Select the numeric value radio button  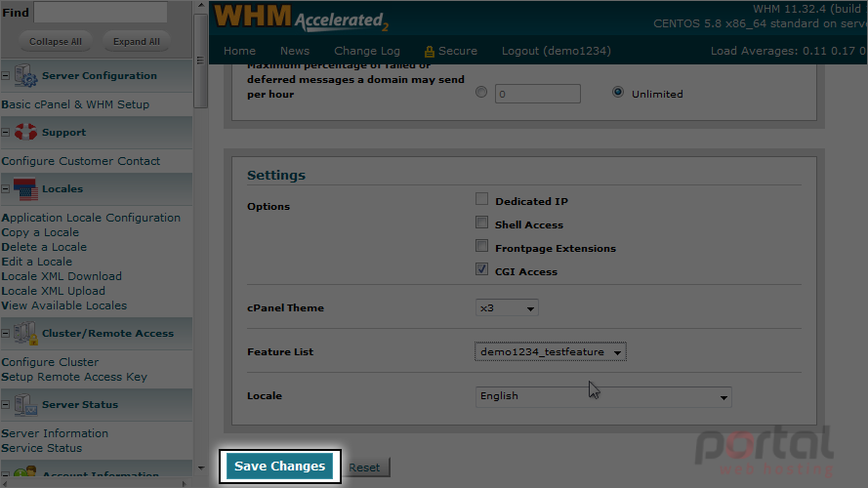coord(481,92)
